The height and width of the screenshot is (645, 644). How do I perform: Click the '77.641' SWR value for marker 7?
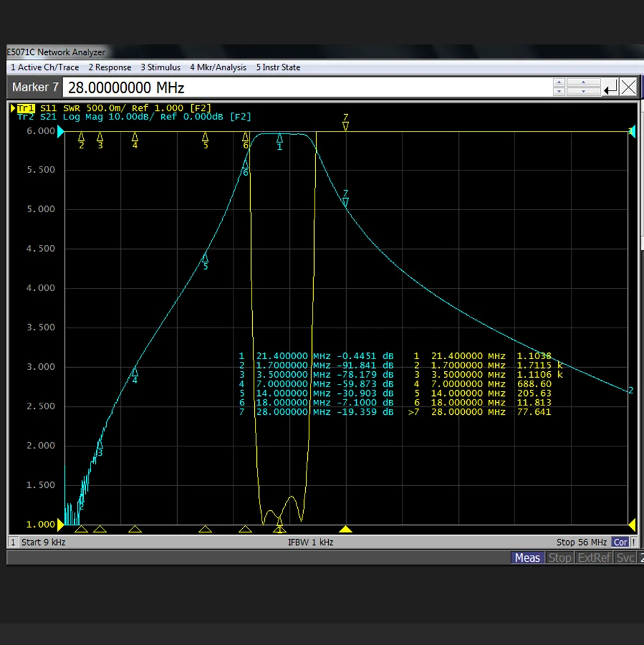tap(534, 412)
